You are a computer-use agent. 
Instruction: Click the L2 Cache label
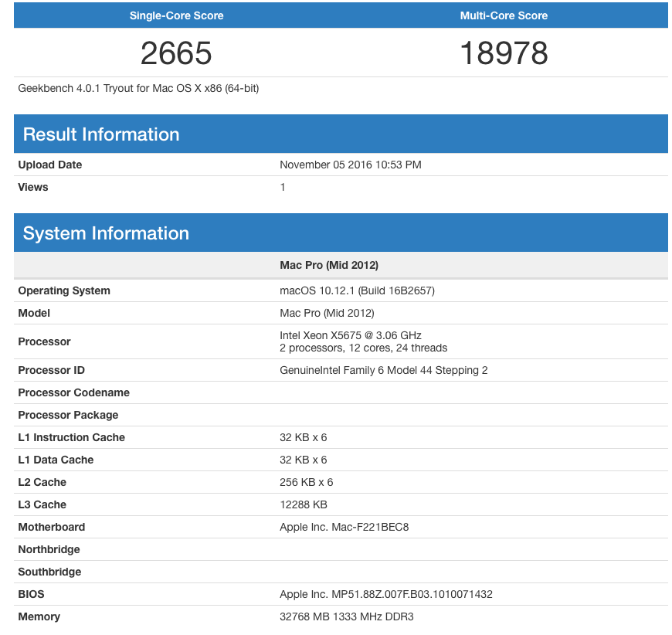42,482
